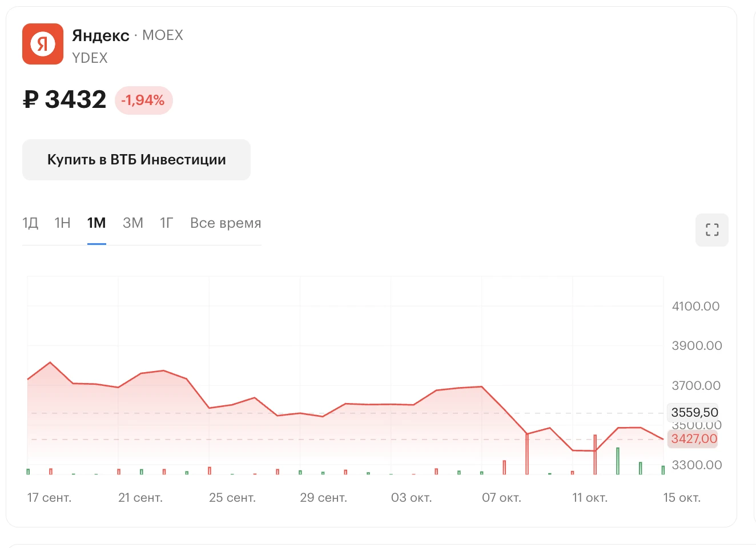Expand chart to fullscreen

click(x=712, y=230)
